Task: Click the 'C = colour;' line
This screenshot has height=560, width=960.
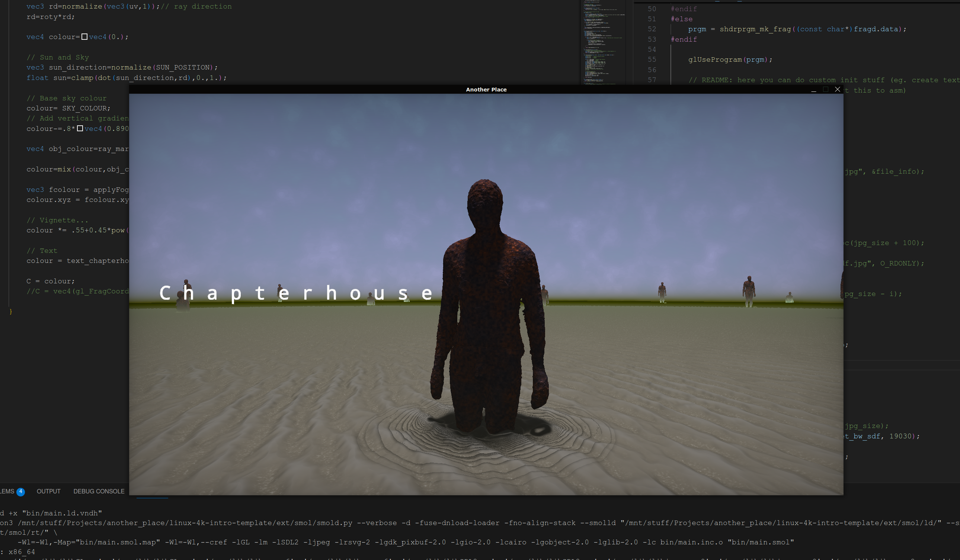Action: click(x=51, y=281)
